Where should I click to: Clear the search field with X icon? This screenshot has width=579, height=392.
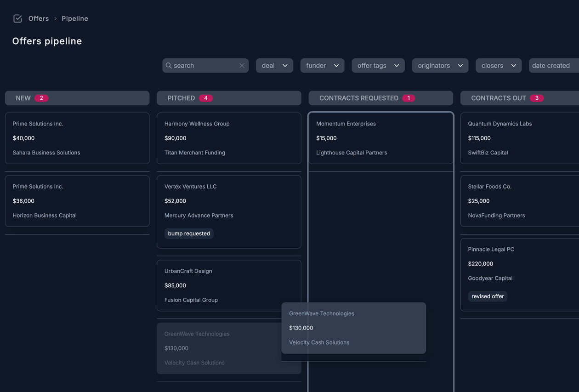pyautogui.click(x=242, y=66)
